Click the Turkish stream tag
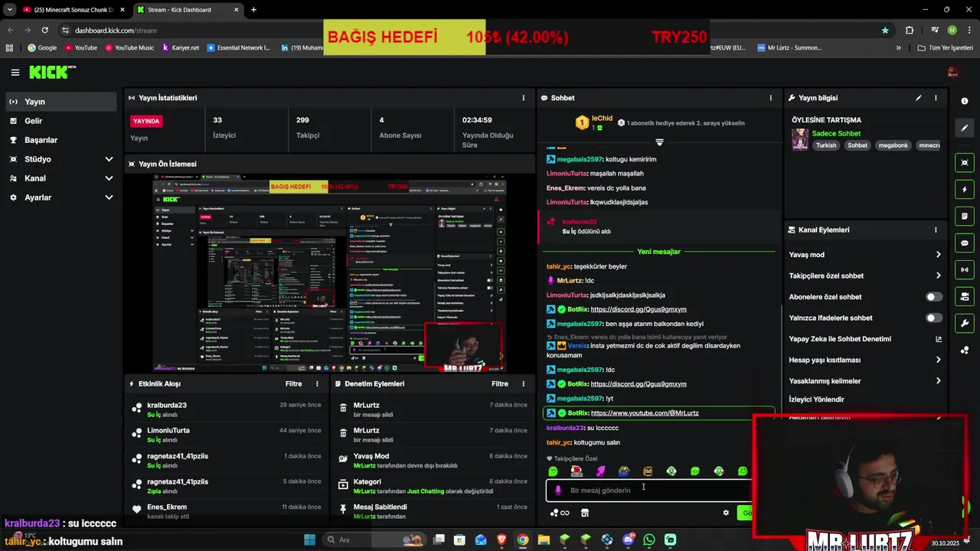This screenshot has width=980, height=551. (x=826, y=145)
